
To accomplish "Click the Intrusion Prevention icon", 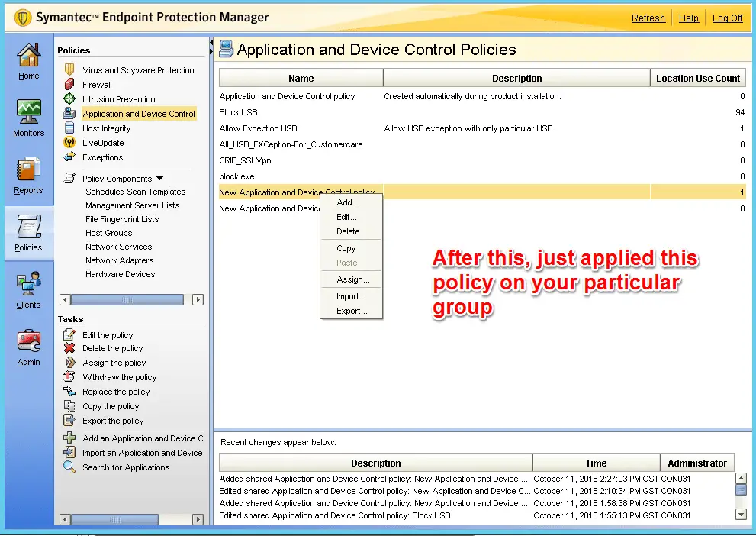I will tap(69, 99).
